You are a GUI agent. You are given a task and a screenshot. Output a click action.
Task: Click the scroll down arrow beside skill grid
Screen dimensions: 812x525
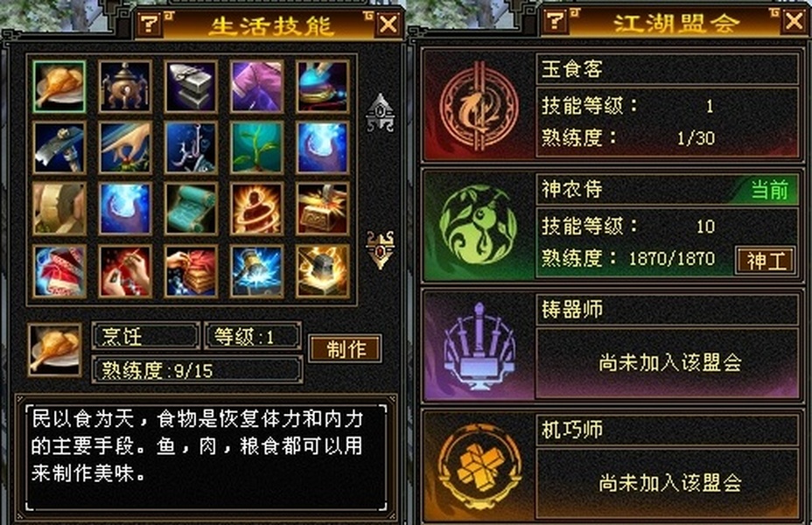(x=380, y=250)
